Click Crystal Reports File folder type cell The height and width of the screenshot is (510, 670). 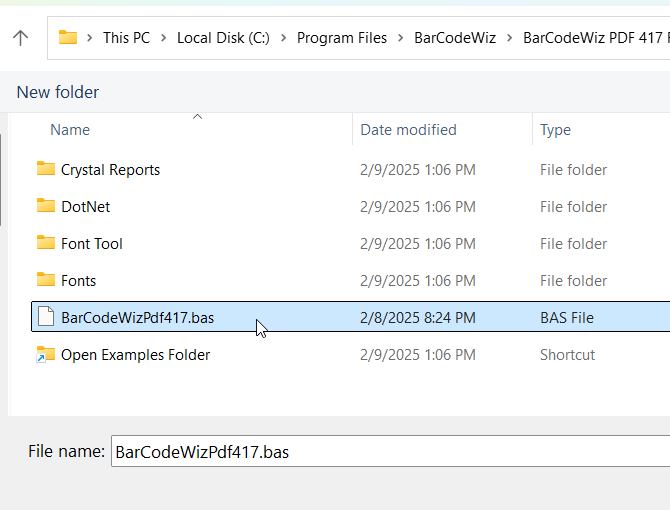point(573,170)
